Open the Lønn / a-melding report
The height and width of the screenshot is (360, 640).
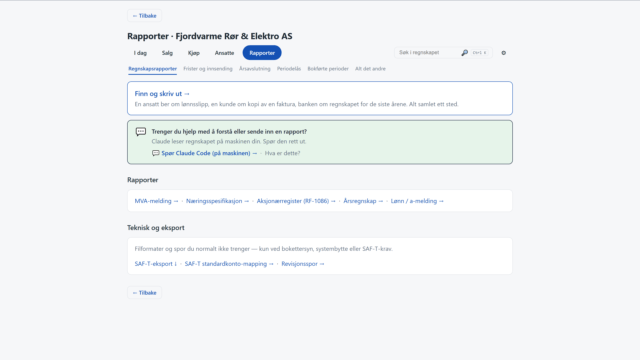(418, 201)
